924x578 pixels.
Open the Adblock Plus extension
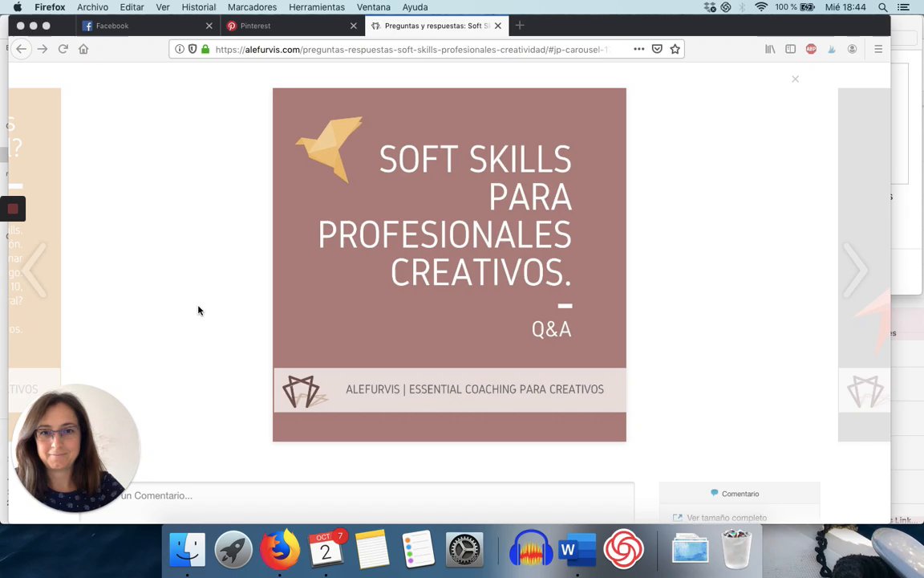pos(812,49)
